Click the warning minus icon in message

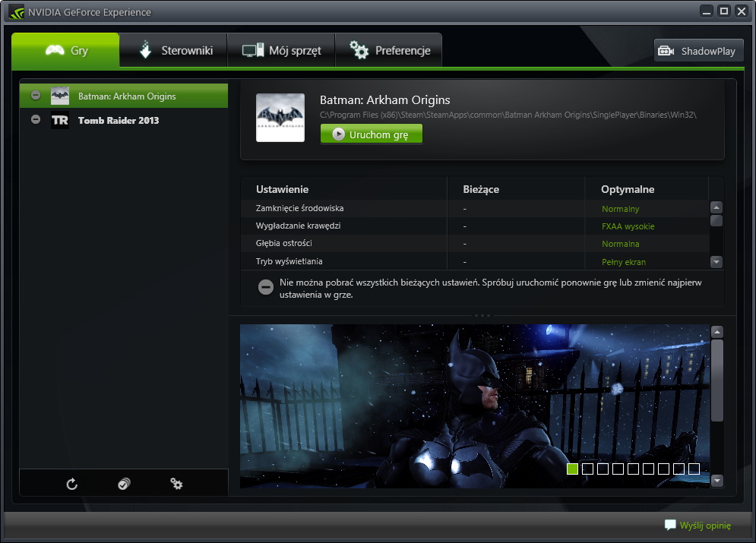(265, 287)
